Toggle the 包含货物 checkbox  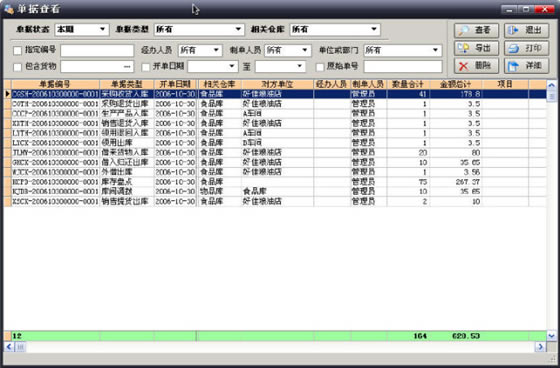(x=18, y=67)
